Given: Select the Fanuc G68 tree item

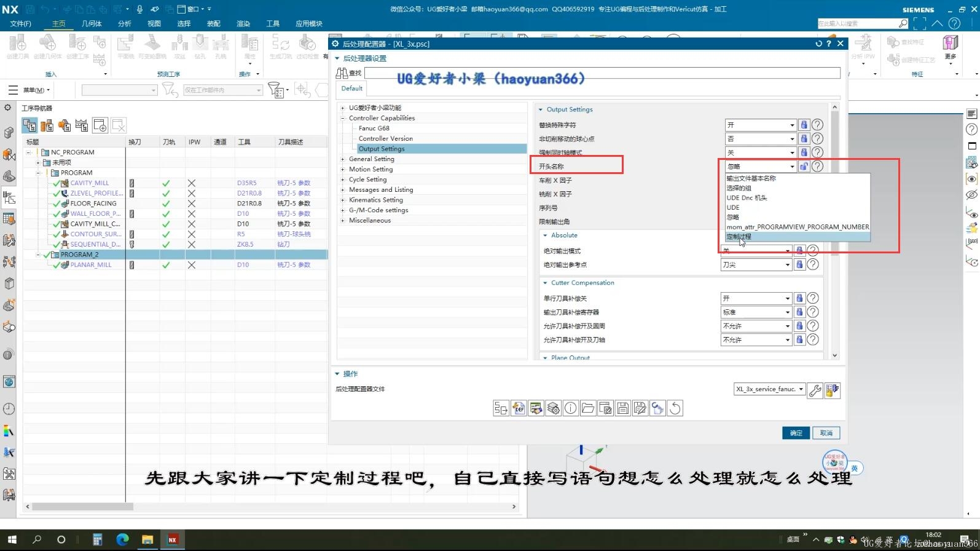Looking at the screenshot, I should [x=374, y=129].
